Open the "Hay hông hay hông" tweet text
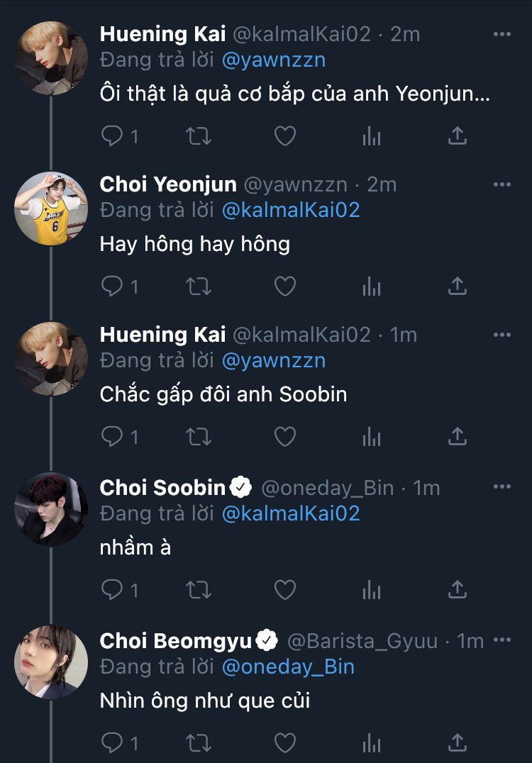Screen dimensions: 532x763 pos(195,245)
